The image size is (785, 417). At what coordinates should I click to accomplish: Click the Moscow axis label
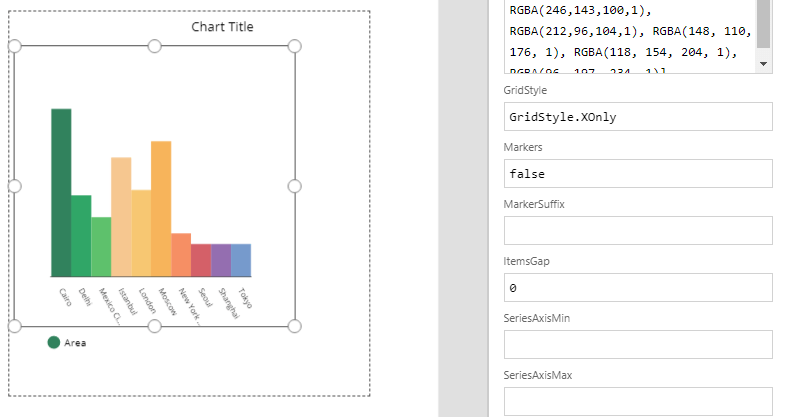[167, 301]
